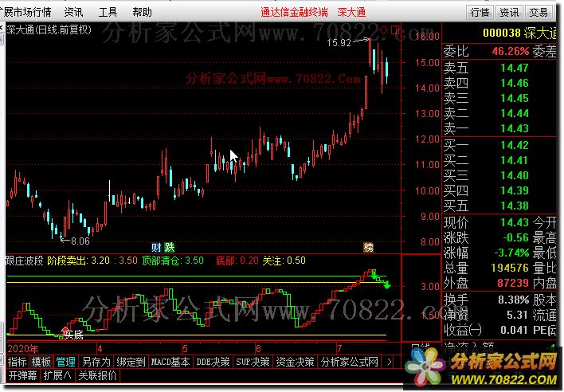Image resolution: width=564 pixels, height=392 pixels.
Task: Click the month 7 marker on the time axis
Action: pos(339,349)
